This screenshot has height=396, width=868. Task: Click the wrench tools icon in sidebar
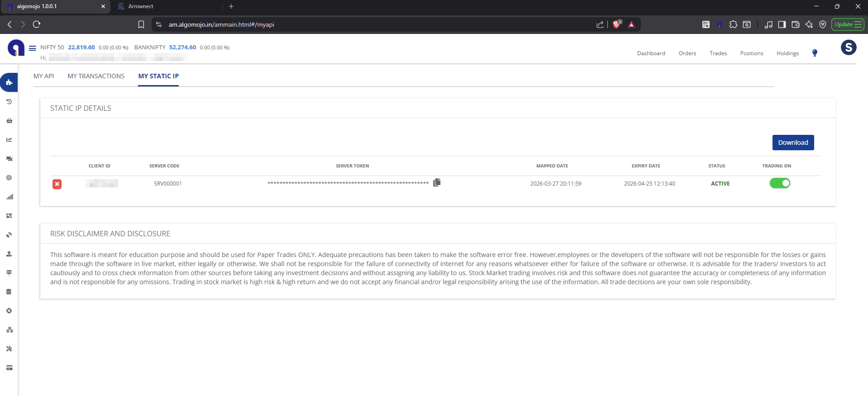pos(9,349)
